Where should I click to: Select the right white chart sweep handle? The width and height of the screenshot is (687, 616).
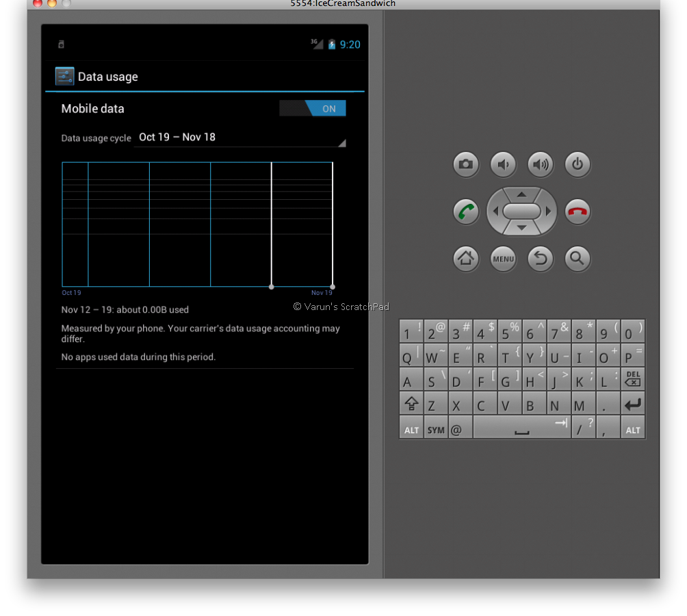click(x=333, y=287)
